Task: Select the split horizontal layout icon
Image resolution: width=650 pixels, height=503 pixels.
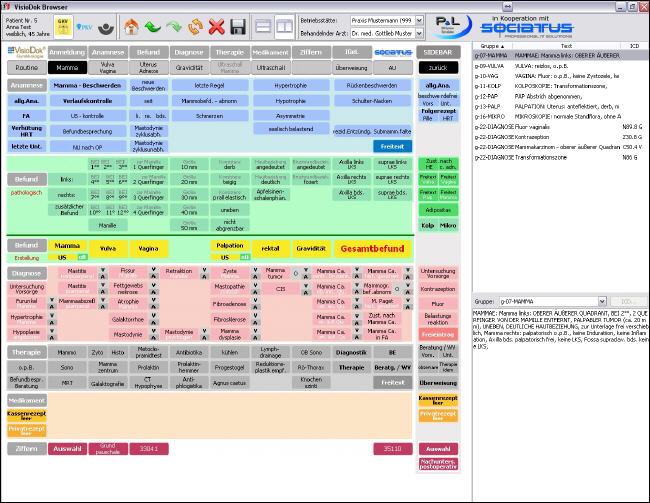Action: click(262, 27)
